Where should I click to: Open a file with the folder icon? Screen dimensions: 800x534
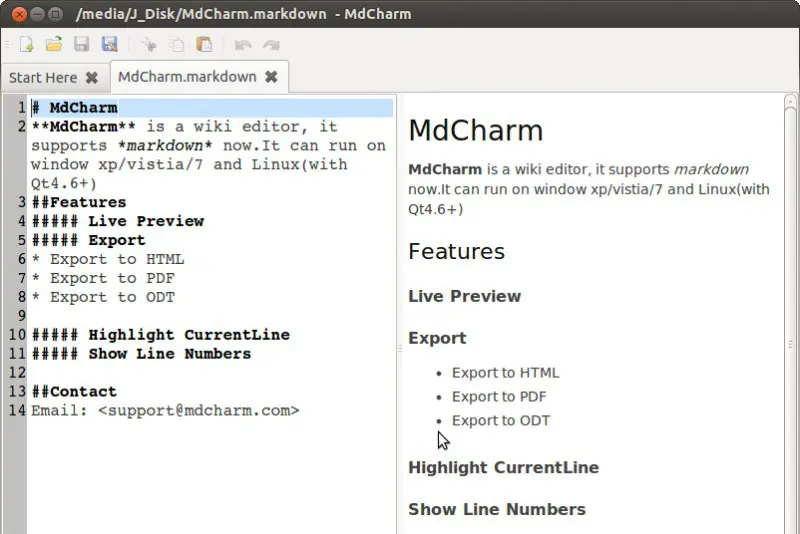(54, 44)
